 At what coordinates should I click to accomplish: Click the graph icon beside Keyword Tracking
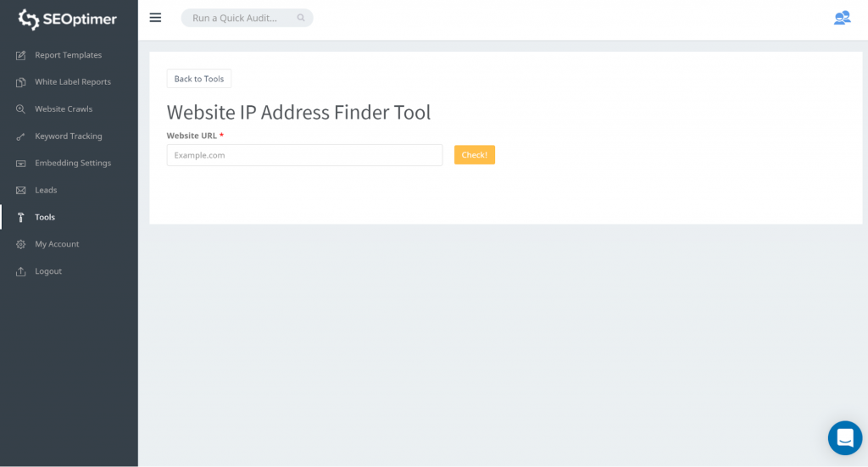tap(21, 136)
